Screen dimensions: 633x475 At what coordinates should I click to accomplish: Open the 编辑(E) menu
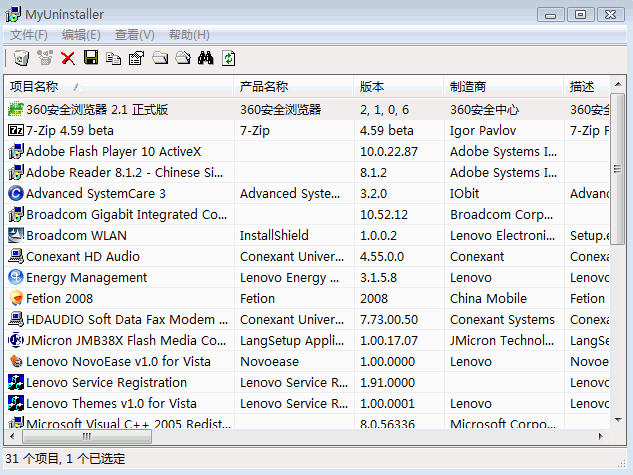click(x=81, y=35)
